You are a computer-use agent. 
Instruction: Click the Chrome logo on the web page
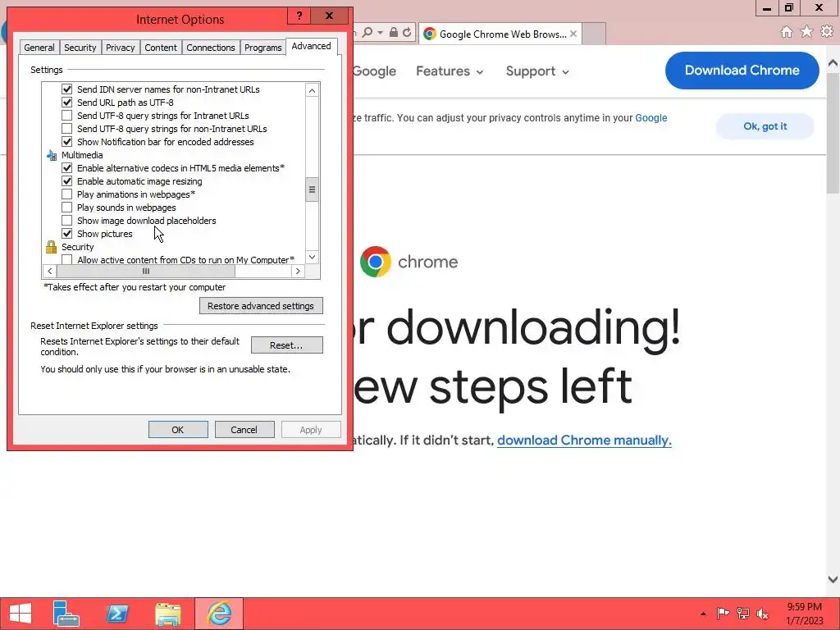[375, 262]
